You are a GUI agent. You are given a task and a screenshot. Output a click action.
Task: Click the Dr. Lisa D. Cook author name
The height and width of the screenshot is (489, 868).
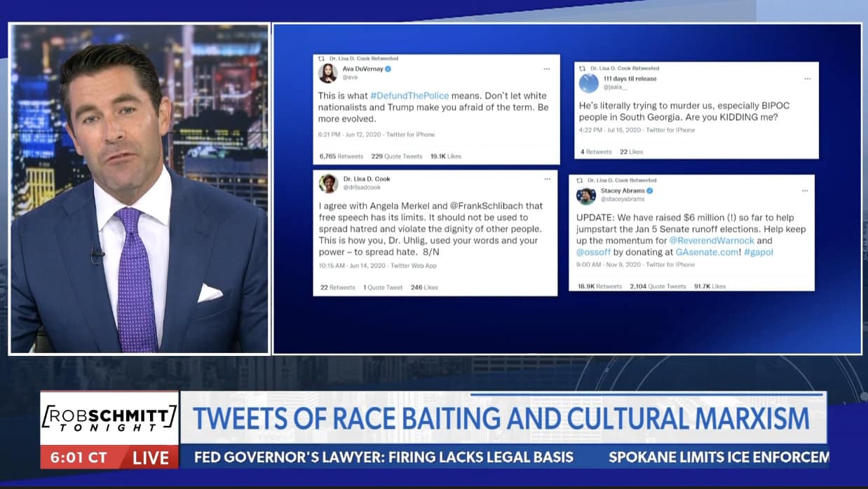(x=367, y=179)
